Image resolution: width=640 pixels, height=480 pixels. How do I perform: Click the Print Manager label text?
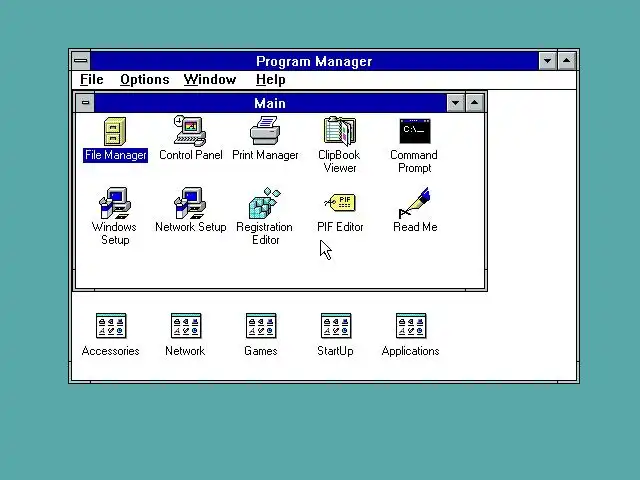(265, 155)
